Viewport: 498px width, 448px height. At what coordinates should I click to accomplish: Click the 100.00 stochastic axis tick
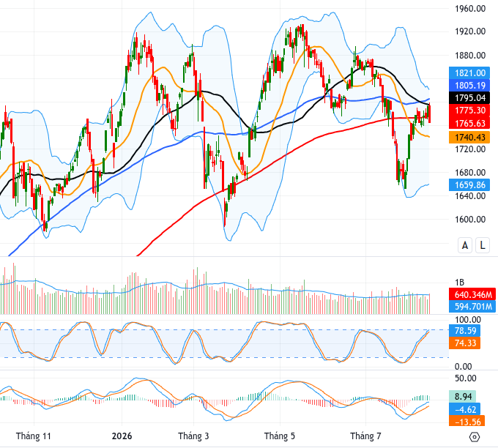(467, 319)
